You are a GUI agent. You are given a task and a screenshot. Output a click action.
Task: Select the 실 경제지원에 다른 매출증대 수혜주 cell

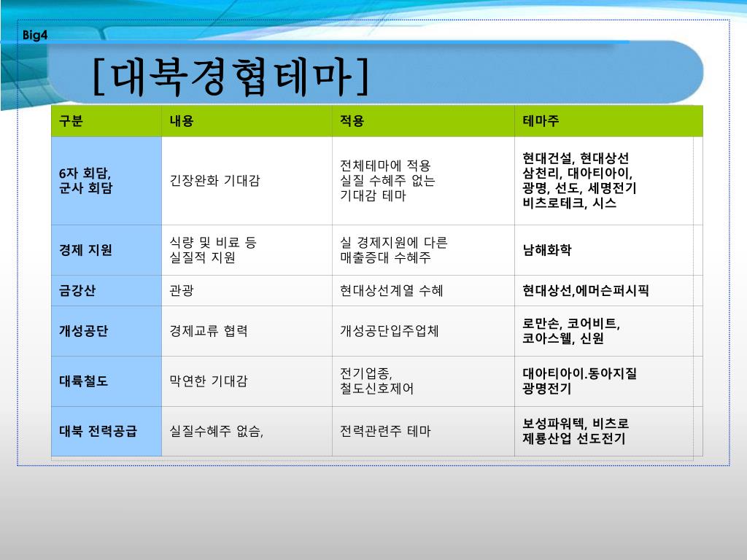pos(423,250)
